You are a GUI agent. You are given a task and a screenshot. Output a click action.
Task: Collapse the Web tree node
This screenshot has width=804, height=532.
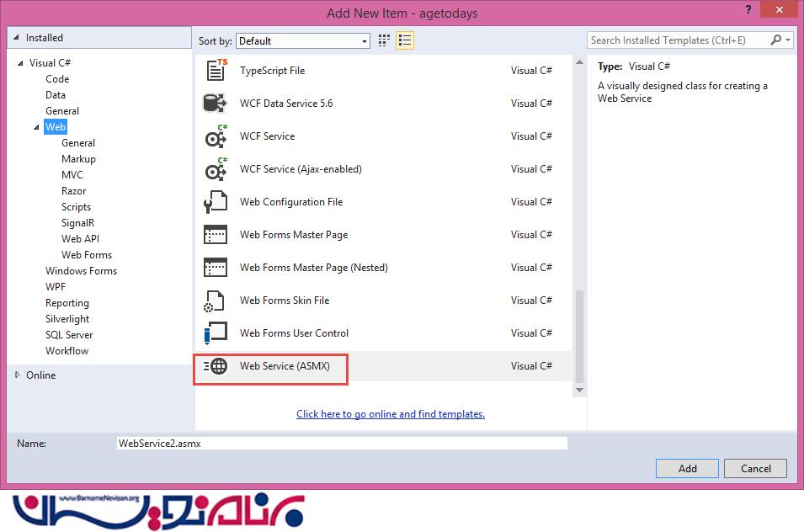tap(36, 127)
